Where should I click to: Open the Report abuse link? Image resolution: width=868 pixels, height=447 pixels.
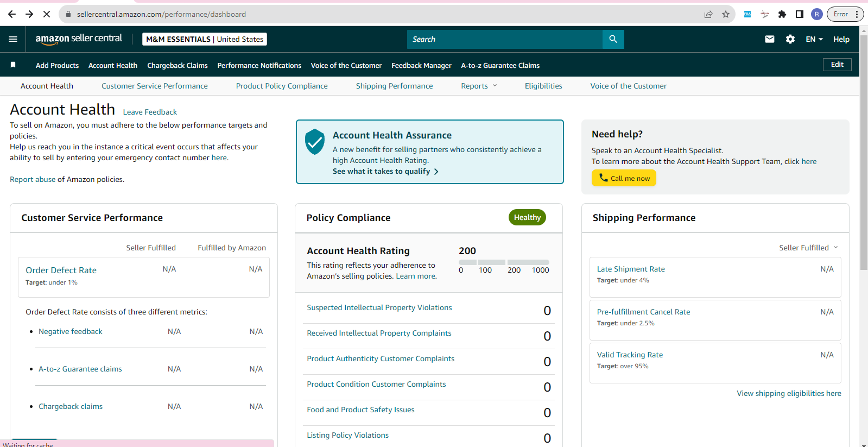pos(33,179)
